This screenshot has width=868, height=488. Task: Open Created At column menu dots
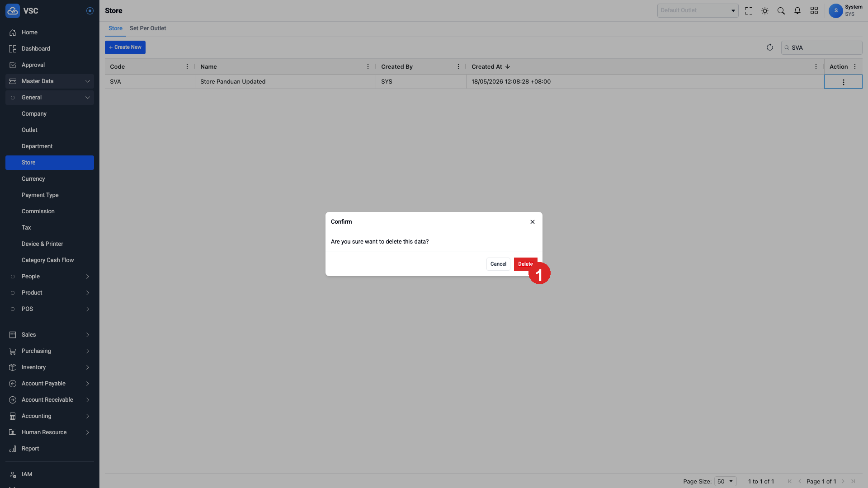[x=816, y=66]
